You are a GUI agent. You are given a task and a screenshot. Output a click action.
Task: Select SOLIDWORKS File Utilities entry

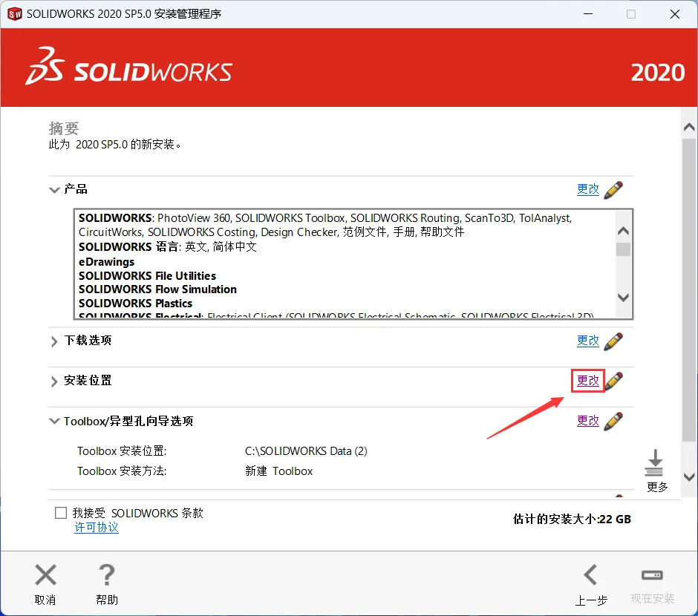(147, 276)
